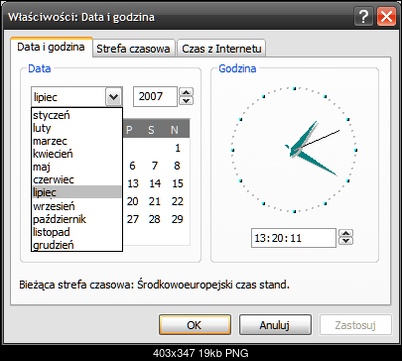Open the month dropdown arrow
Screen dimensions: 402x361
113,97
